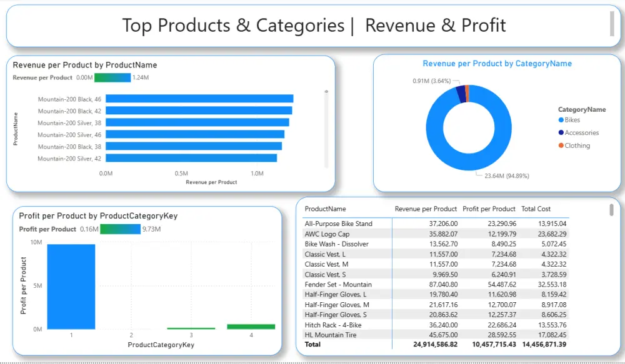Click the Clothing legend marker

561,145
